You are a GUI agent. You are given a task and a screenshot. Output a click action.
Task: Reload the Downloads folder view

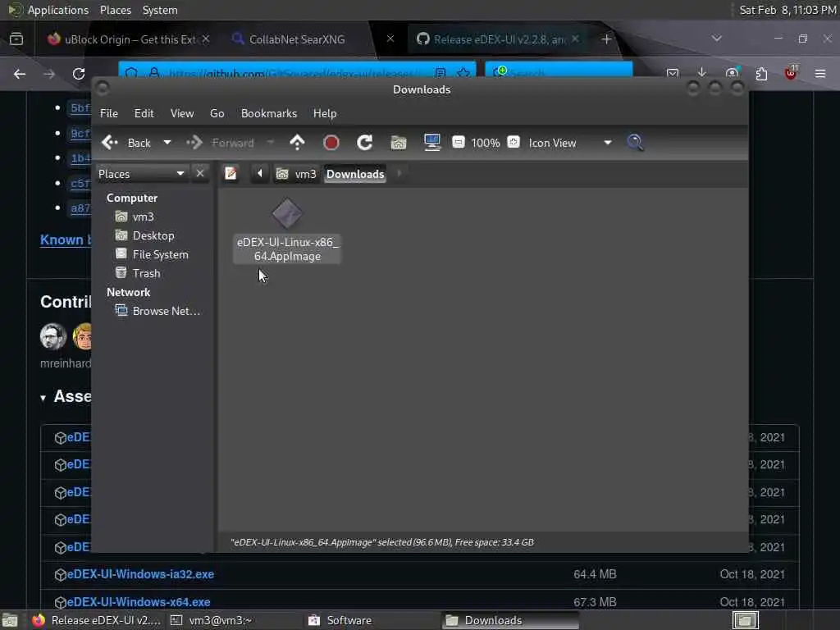[x=365, y=143]
